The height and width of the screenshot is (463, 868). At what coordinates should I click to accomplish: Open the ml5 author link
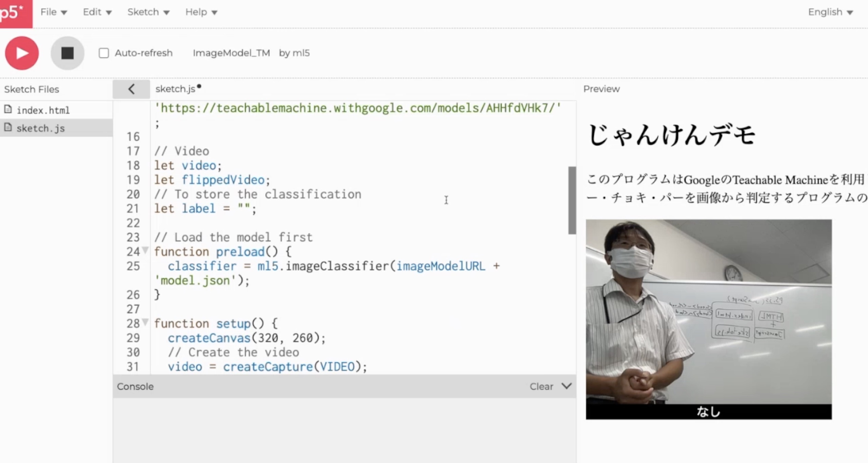coord(301,53)
